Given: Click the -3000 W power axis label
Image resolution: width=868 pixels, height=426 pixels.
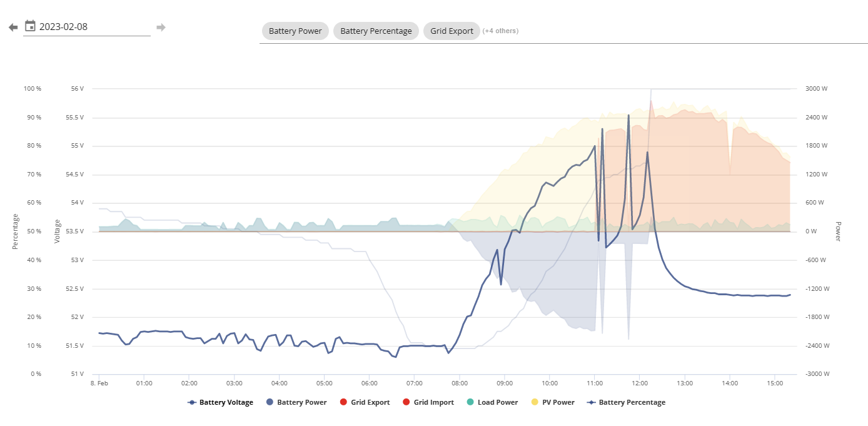Looking at the screenshot, I should 817,374.
